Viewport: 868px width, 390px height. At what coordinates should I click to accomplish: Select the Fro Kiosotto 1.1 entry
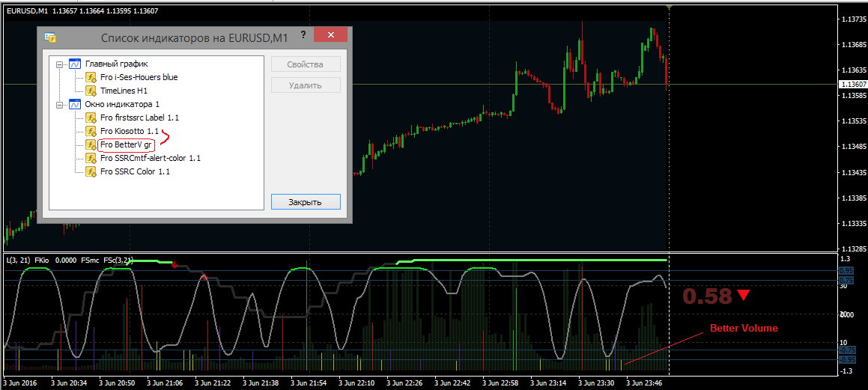[x=130, y=131]
